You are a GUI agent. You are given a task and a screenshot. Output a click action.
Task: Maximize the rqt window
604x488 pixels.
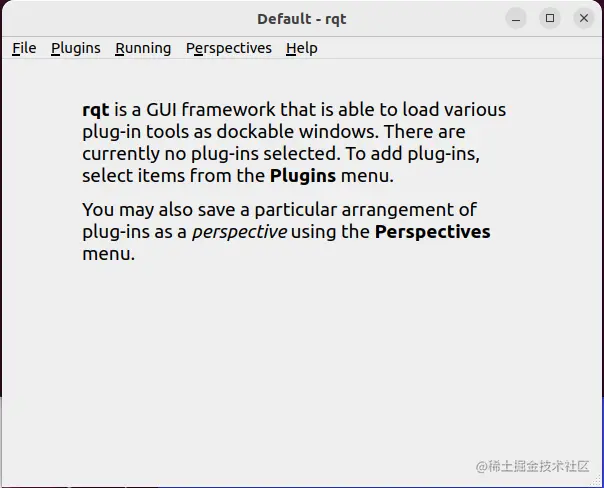[550, 18]
